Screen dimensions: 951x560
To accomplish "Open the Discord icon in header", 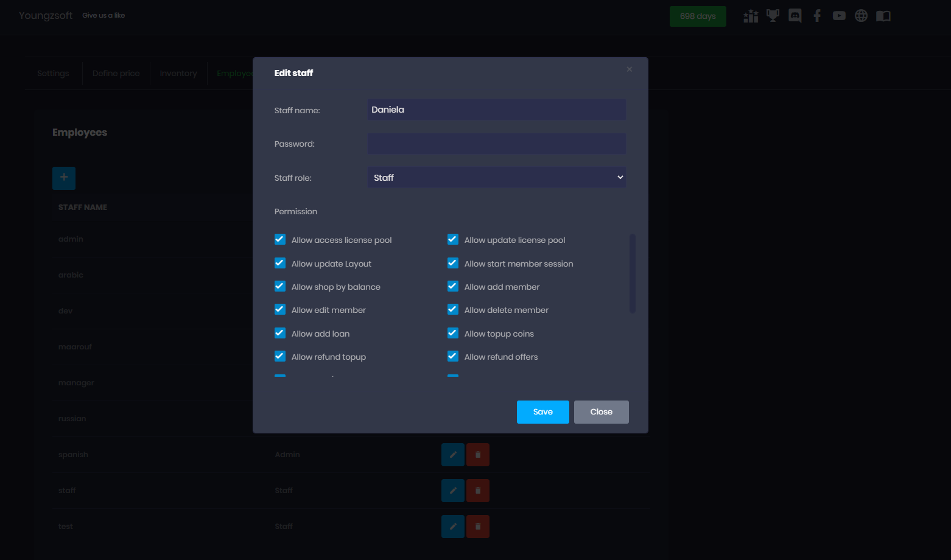I will click(x=795, y=16).
